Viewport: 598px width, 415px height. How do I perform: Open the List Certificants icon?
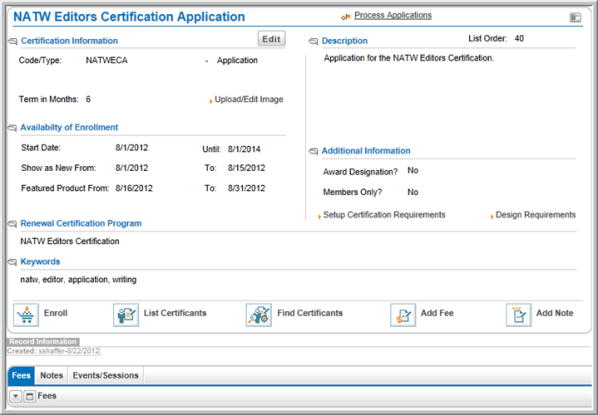coord(126,315)
